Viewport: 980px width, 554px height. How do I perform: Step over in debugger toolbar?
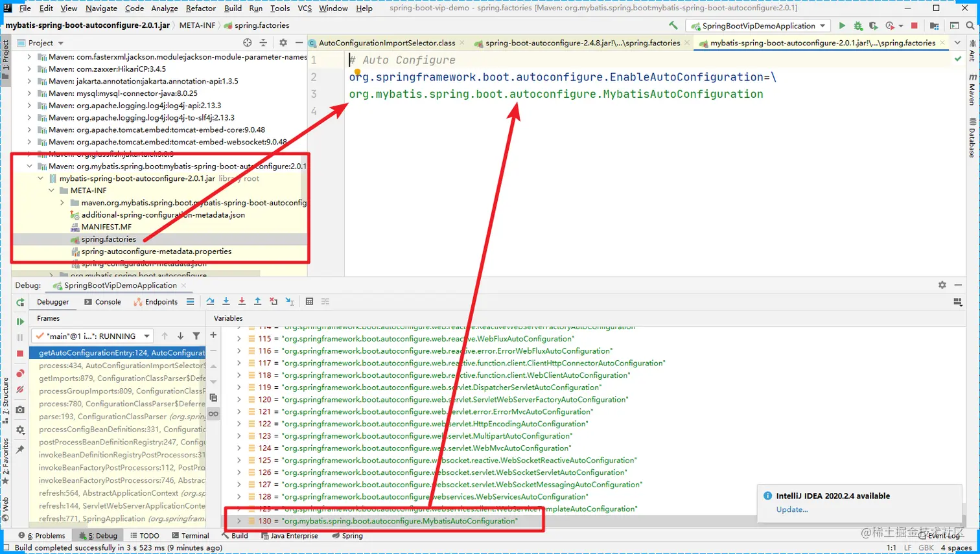pos(210,302)
